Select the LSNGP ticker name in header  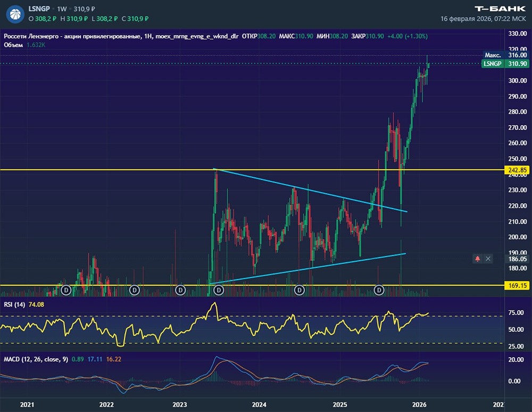(x=39, y=9)
